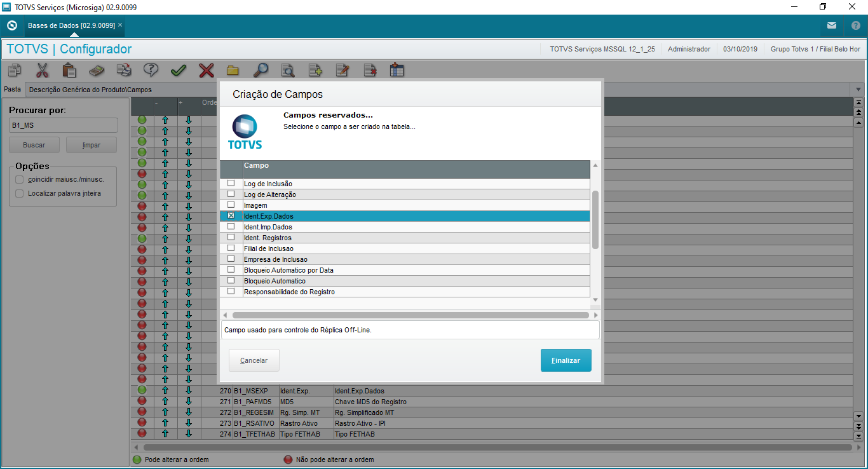The image size is (868, 469).
Task: Expand the Pasta path dropdown arrow
Action: click(x=858, y=90)
